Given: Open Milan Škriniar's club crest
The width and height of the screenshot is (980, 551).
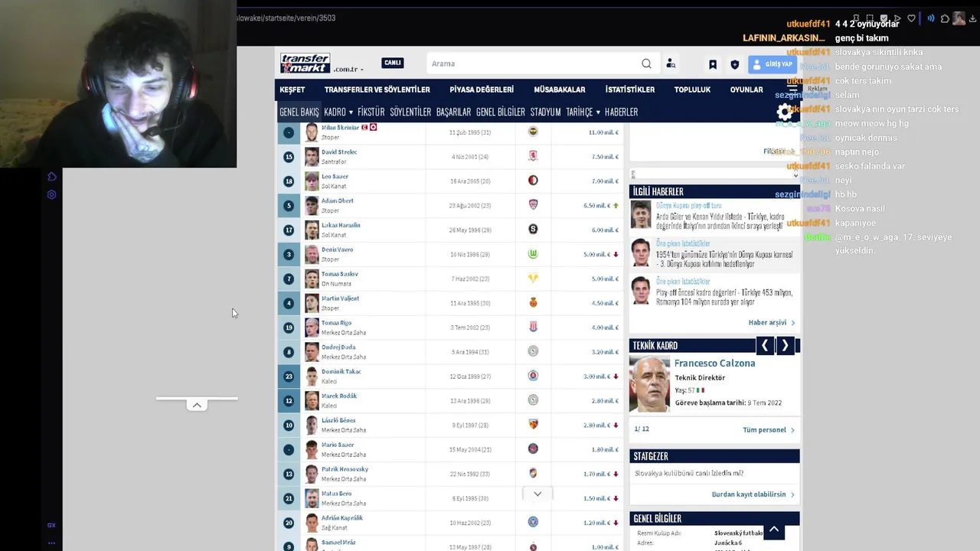Looking at the screenshot, I should coord(533,132).
